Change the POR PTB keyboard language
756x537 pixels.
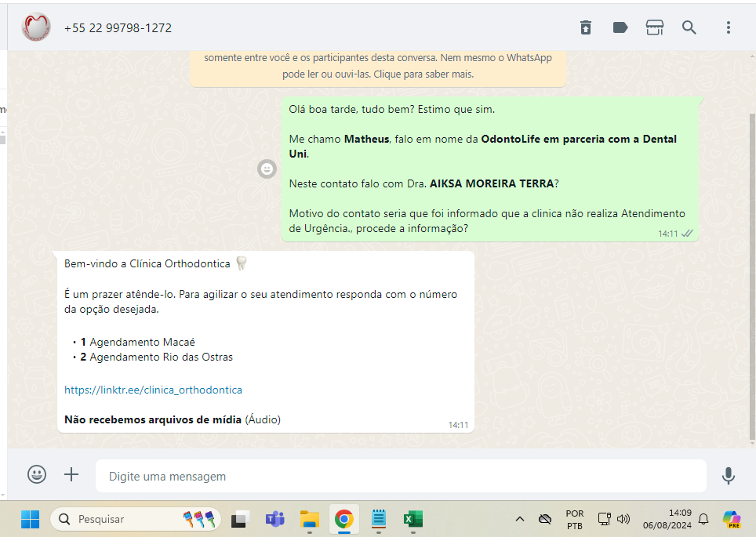pyautogui.click(x=574, y=519)
